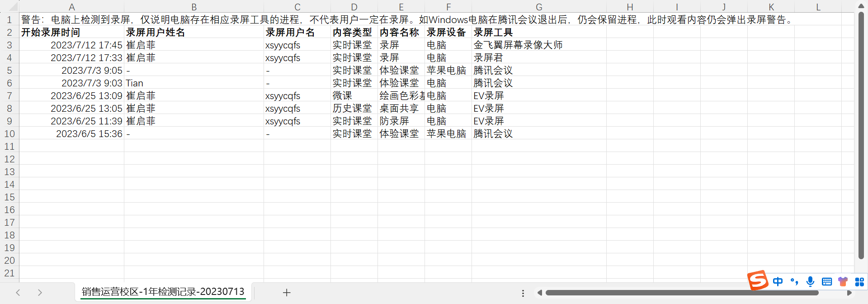Viewport: 868px width, 304px height.
Task: Open sheet tab 销售运营校区-1年检测记录-20230713
Action: pos(163,292)
